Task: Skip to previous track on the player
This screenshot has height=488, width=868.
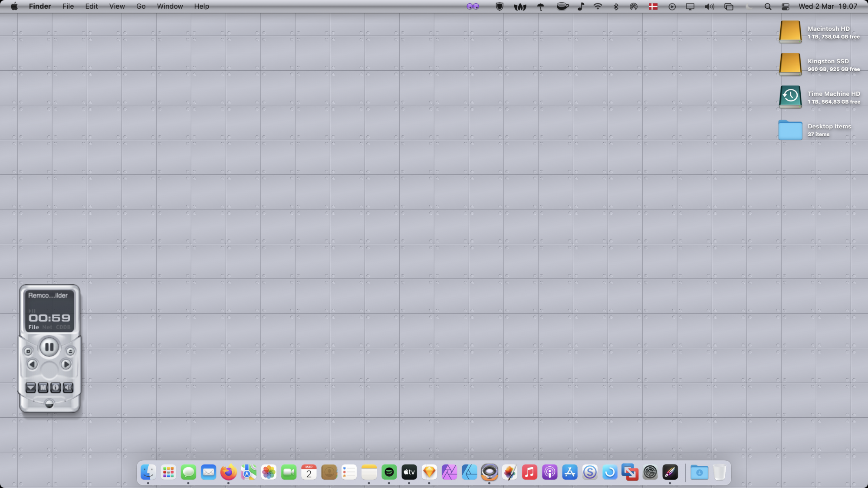Action: click(x=32, y=364)
